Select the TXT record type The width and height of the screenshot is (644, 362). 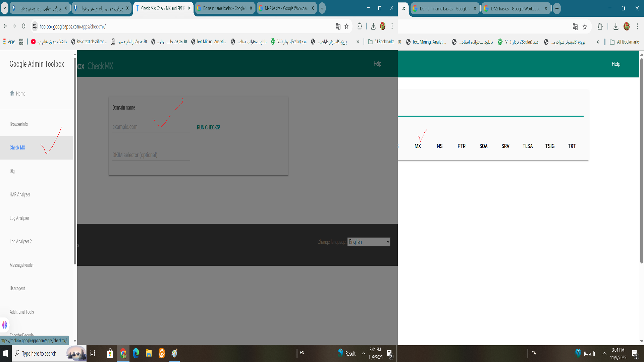point(572,146)
